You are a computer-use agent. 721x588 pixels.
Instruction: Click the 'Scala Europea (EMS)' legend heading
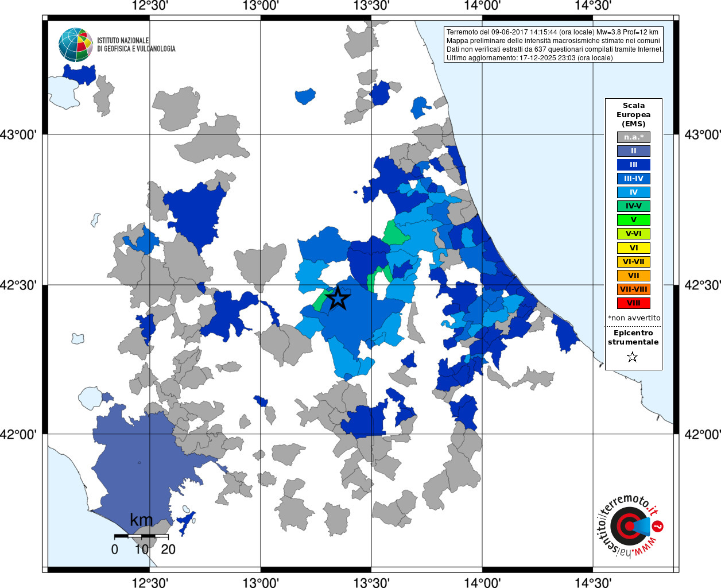(634, 115)
